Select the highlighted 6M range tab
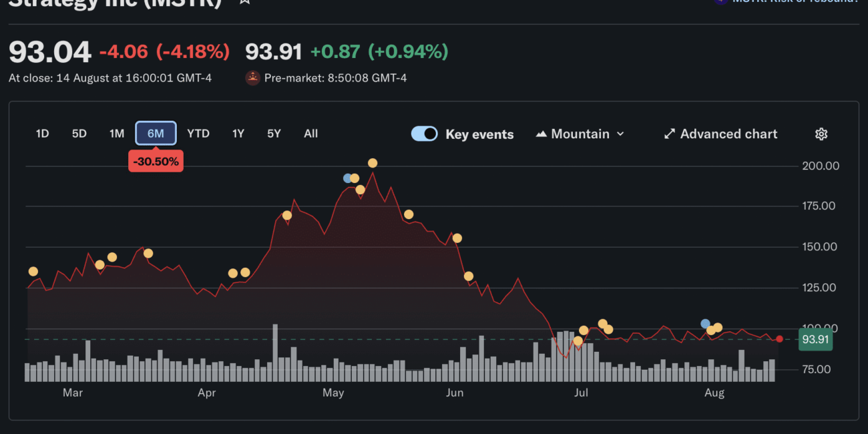The height and width of the screenshot is (434, 868). (x=156, y=134)
